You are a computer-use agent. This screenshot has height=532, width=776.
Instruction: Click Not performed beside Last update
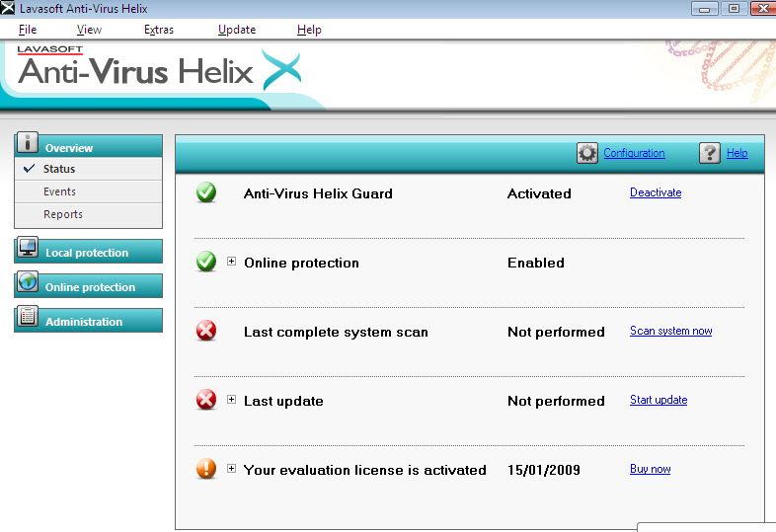[x=556, y=401]
